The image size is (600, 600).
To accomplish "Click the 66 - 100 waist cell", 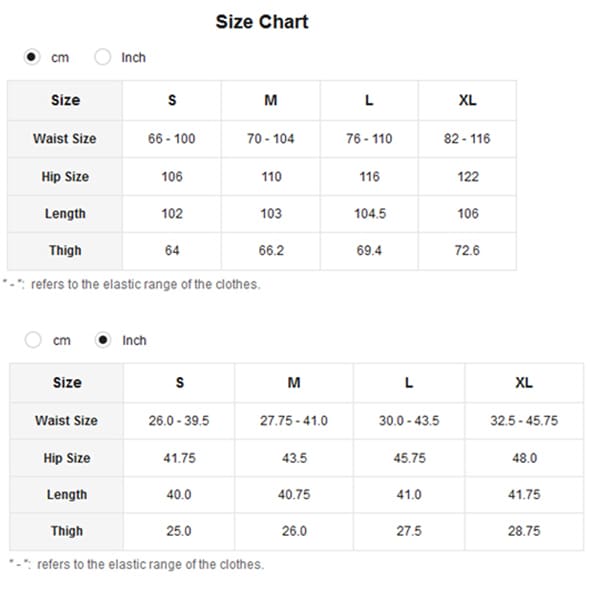I will click(172, 138).
